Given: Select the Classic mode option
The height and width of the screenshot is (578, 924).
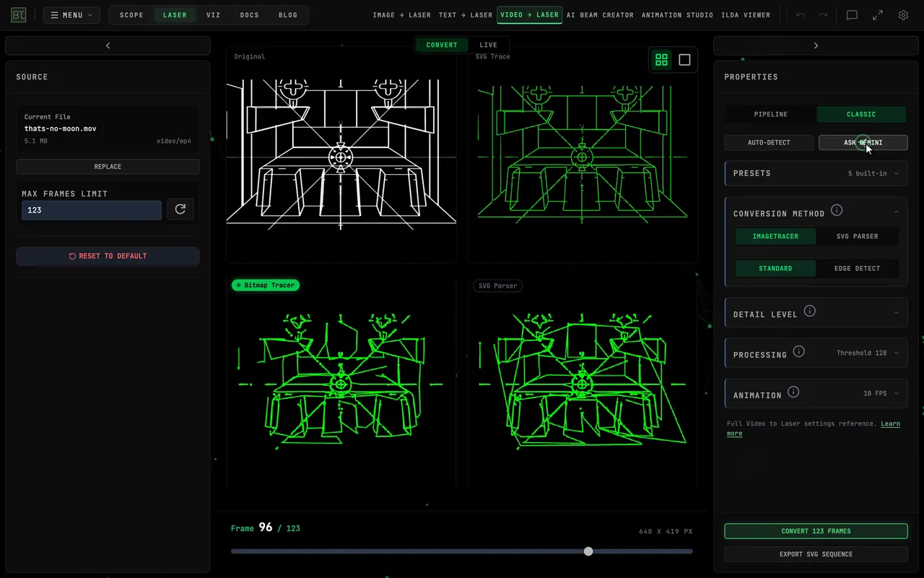Looking at the screenshot, I should tap(861, 114).
